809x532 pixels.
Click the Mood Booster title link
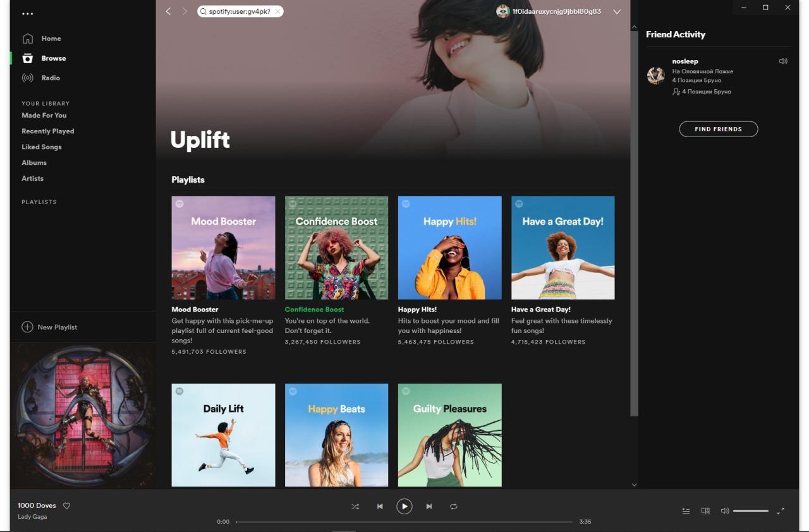point(195,310)
